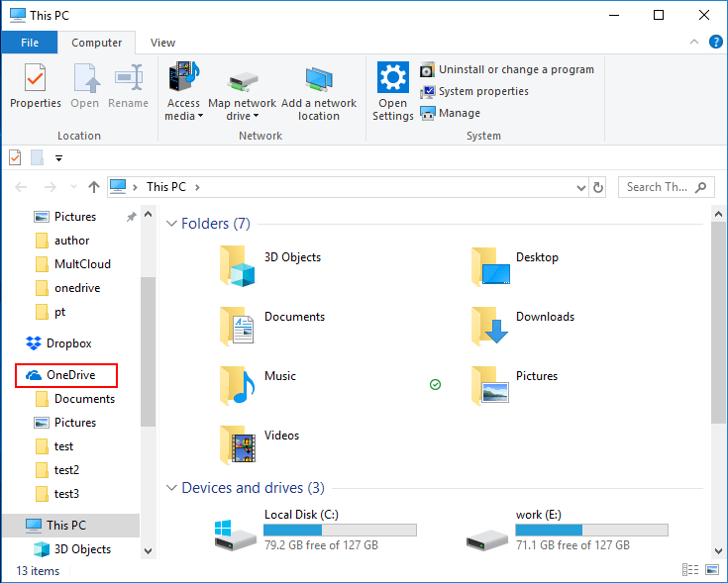Viewport: 728px width, 583px height.
Task: Go forward with the Forward arrow
Action: tap(51, 187)
